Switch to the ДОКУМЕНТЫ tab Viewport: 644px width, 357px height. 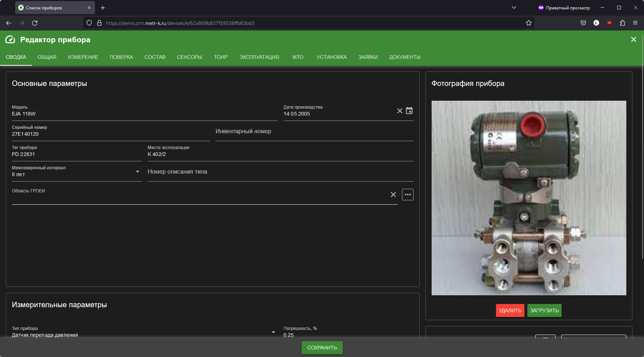405,57
